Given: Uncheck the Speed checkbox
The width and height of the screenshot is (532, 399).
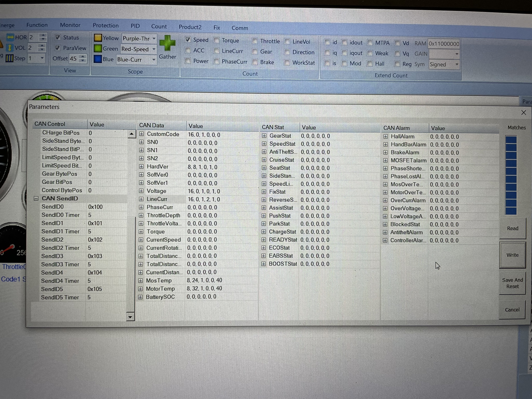Looking at the screenshot, I should tap(188, 40).
